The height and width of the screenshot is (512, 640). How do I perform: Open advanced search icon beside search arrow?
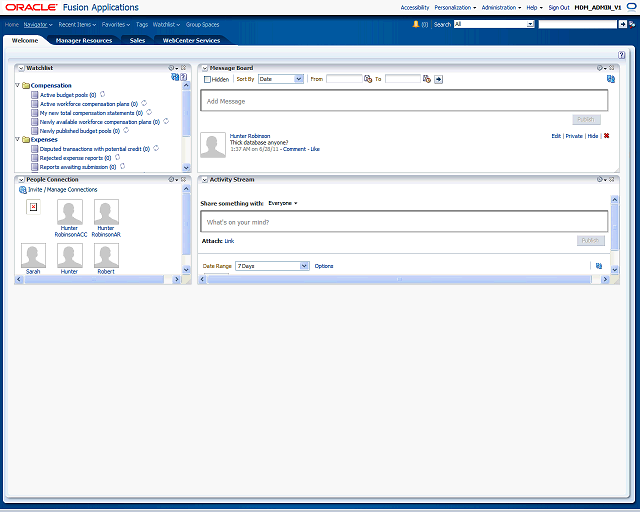click(632, 24)
